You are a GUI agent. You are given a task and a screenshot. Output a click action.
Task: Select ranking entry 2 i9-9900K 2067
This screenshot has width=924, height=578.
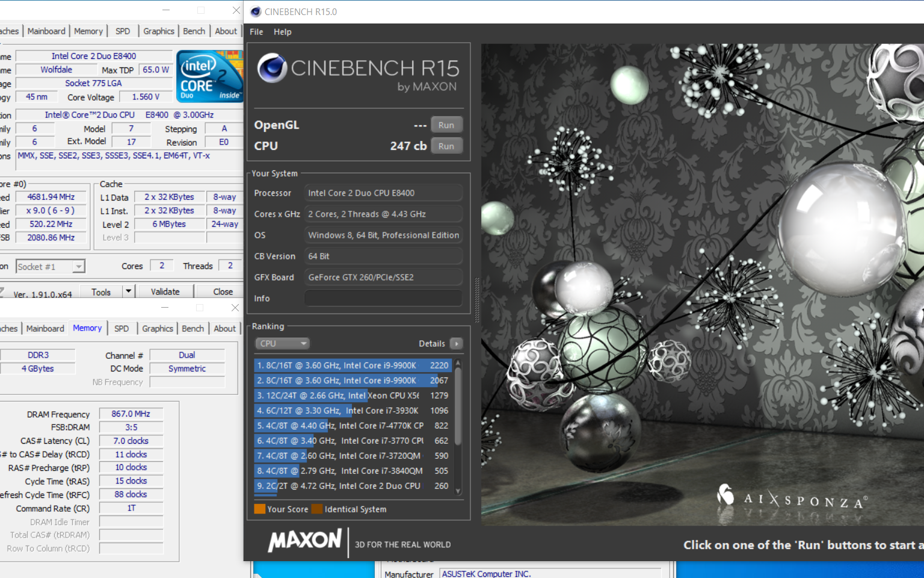pyautogui.click(x=353, y=381)
